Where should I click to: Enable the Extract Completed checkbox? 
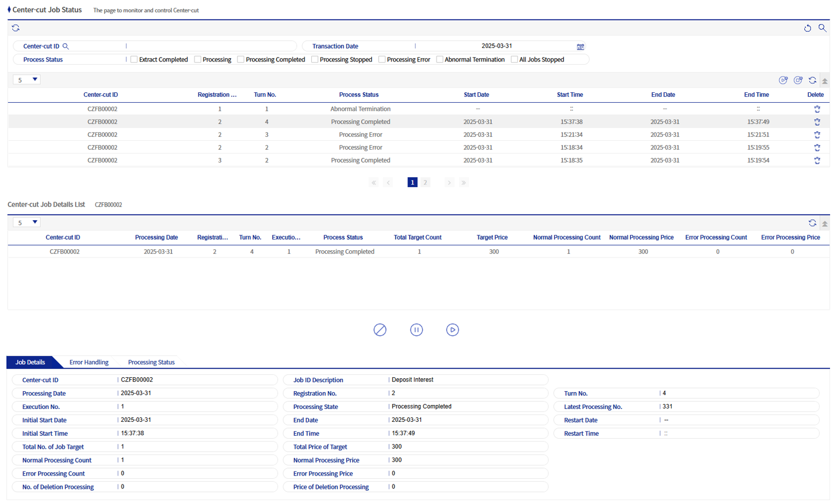[134, 60]
